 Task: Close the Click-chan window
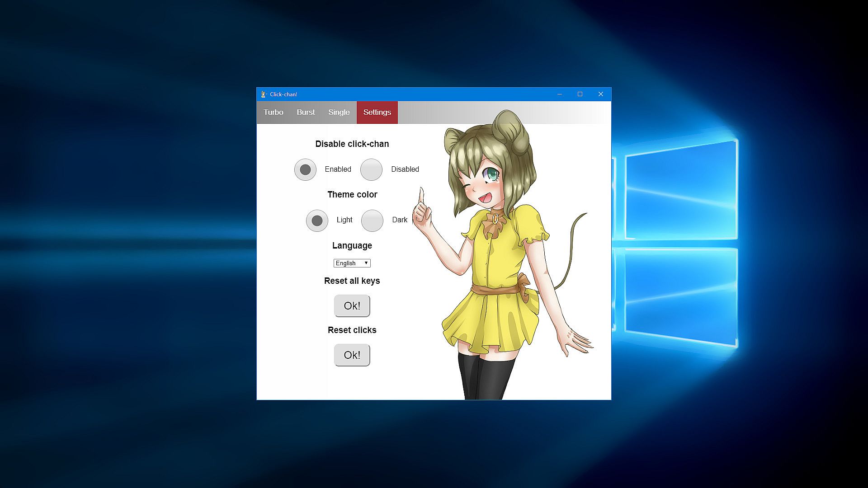point(600,94)
